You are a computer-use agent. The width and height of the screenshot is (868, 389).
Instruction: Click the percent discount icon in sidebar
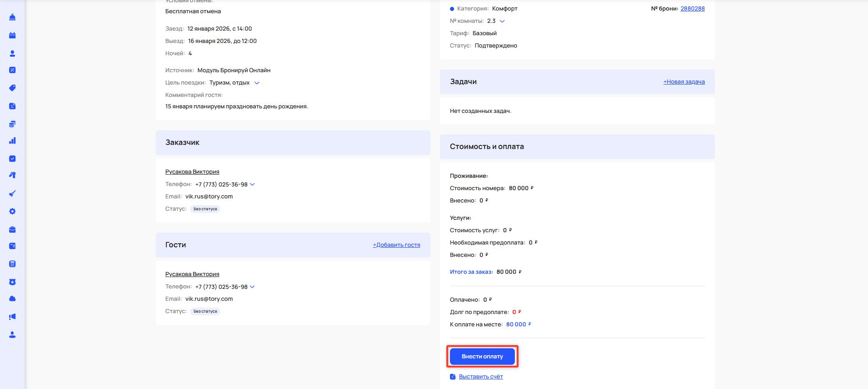coord(12,70)
